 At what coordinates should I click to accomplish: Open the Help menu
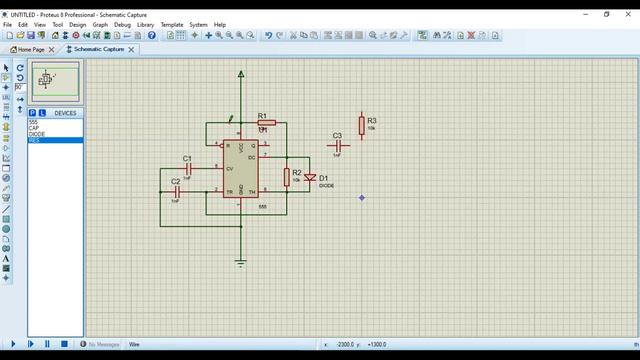click(220, 24)
